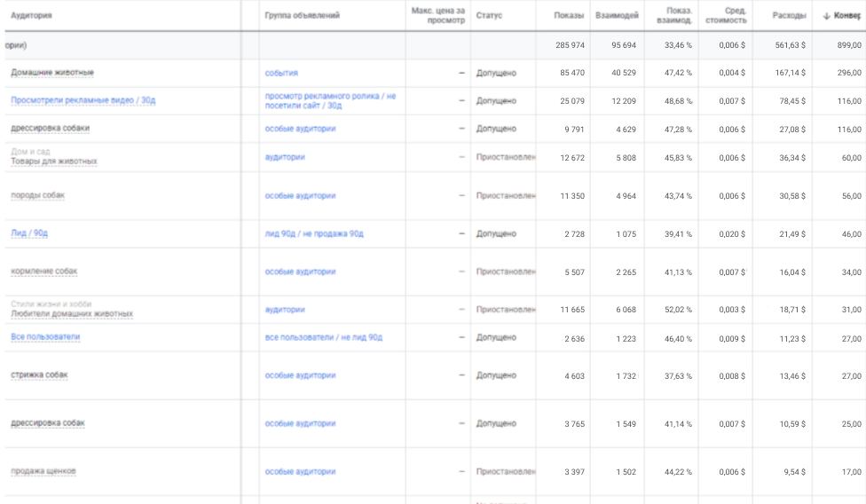The image size is (866, 504).
Task: Select the Домашние животные audience
Action: [52, 72]
